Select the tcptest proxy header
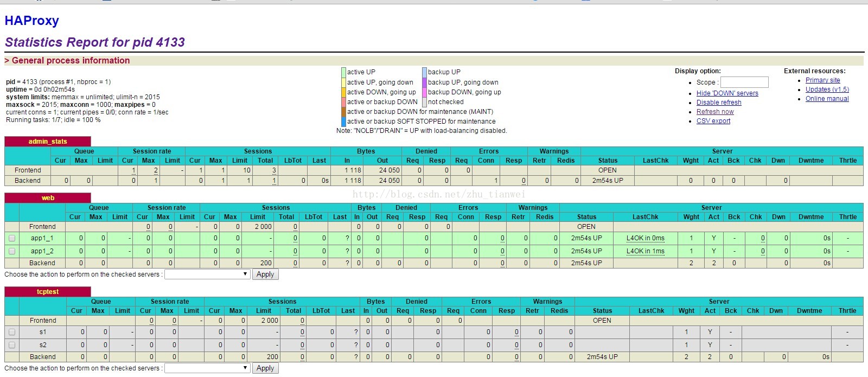The height and width of the screenshot is (377, 868). tap(48, 292)
